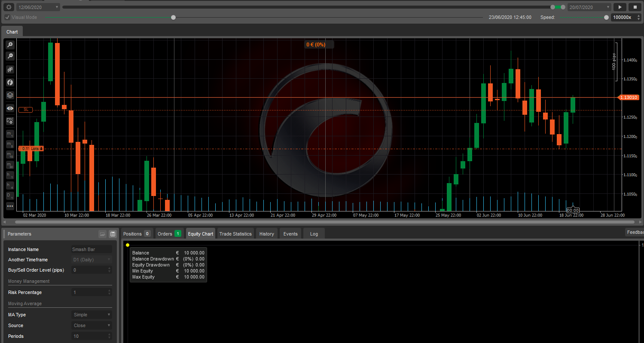Open the Events tab
The width and height of the screenshot is (644, 343).
290,234
